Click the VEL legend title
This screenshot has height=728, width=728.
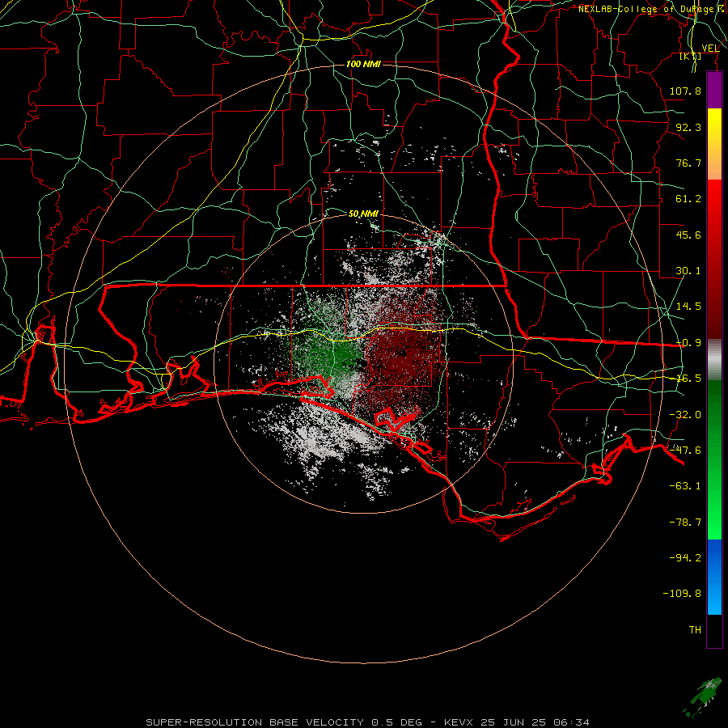pos(710,48)
